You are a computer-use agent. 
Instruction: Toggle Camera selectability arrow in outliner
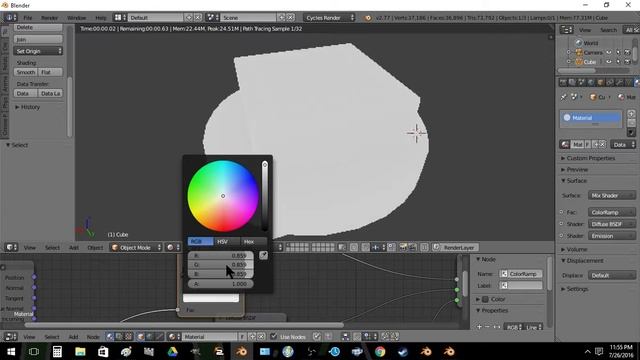pyautogui.click(x=618, y=52)
